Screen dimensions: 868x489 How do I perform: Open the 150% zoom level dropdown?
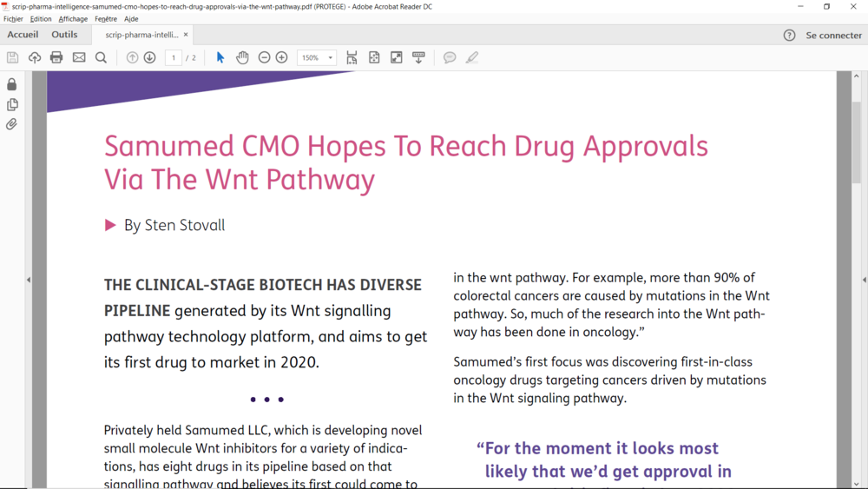click(x=317, y=57)
